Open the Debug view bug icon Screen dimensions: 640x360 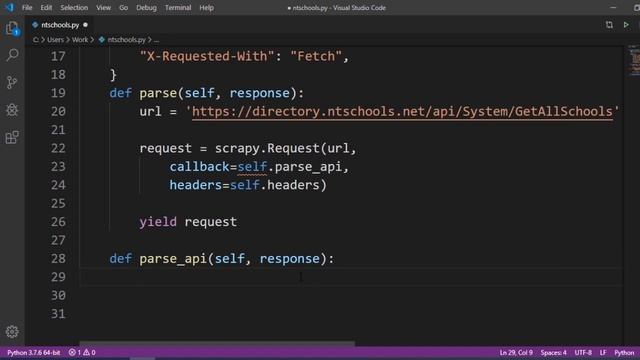[12, 110]
